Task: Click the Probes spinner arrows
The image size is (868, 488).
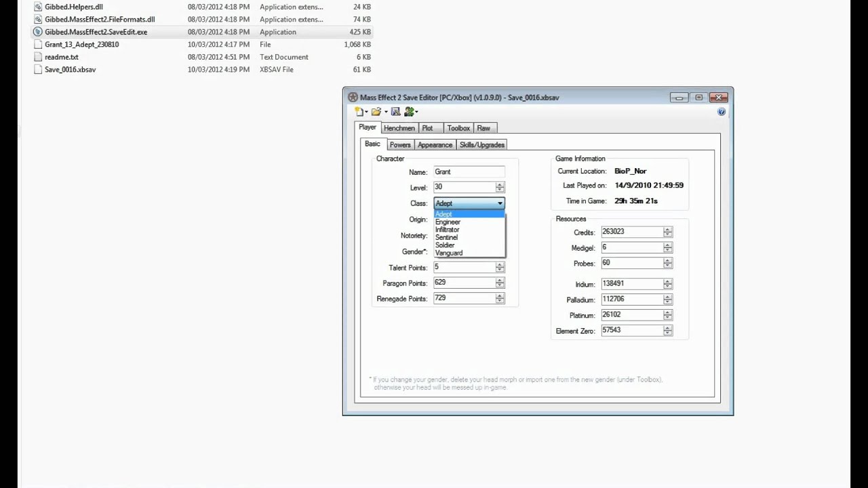Action: 668,263
